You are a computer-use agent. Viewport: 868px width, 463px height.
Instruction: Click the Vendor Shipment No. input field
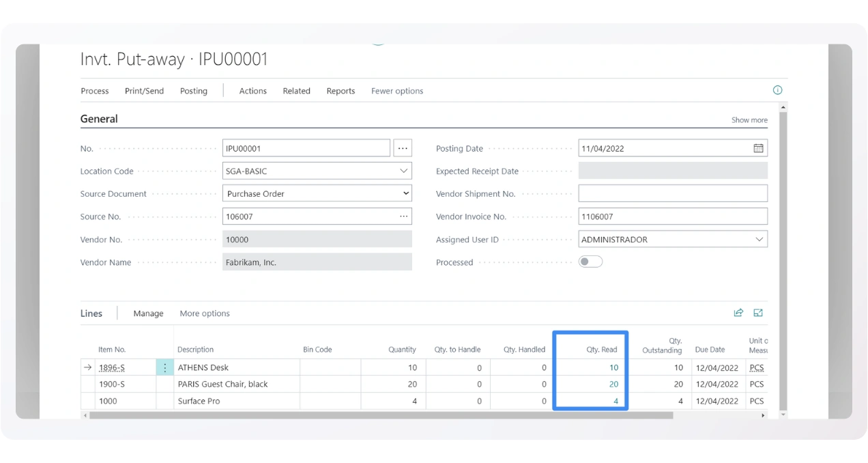tap(673, 193)
